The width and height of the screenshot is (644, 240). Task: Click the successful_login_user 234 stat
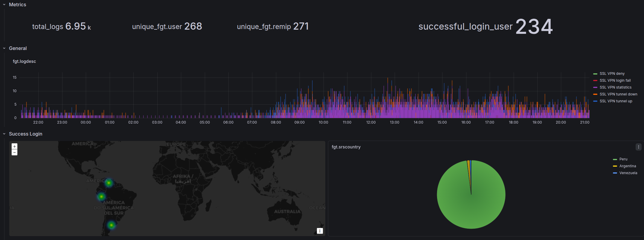(x=486, y=26)
